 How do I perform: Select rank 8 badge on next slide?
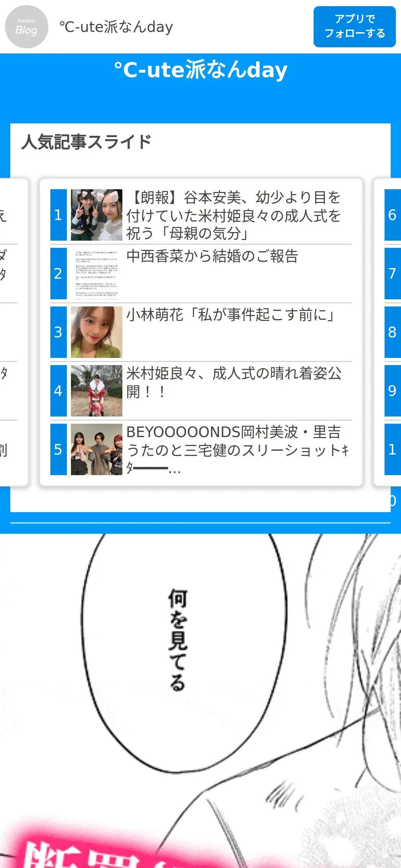point(393,332)
